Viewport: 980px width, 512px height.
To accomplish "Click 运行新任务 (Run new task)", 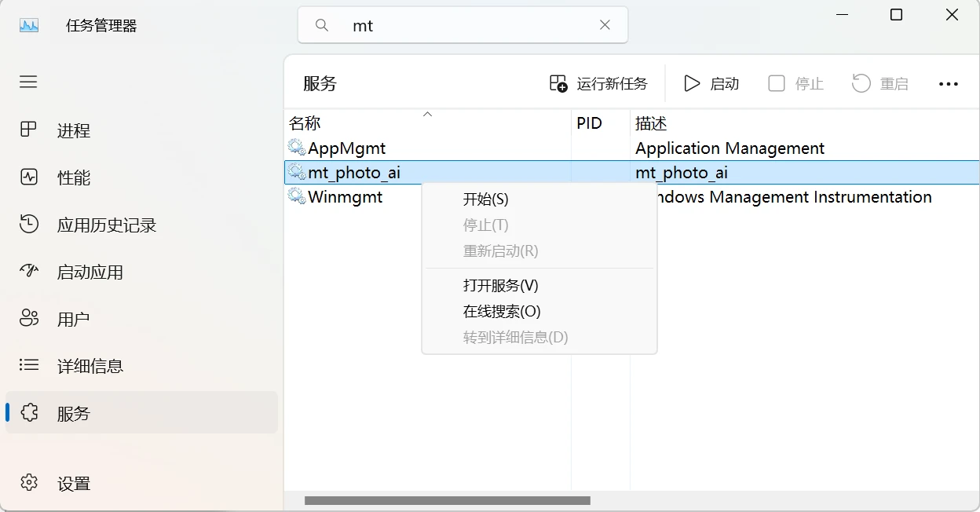I will [599, 83].
